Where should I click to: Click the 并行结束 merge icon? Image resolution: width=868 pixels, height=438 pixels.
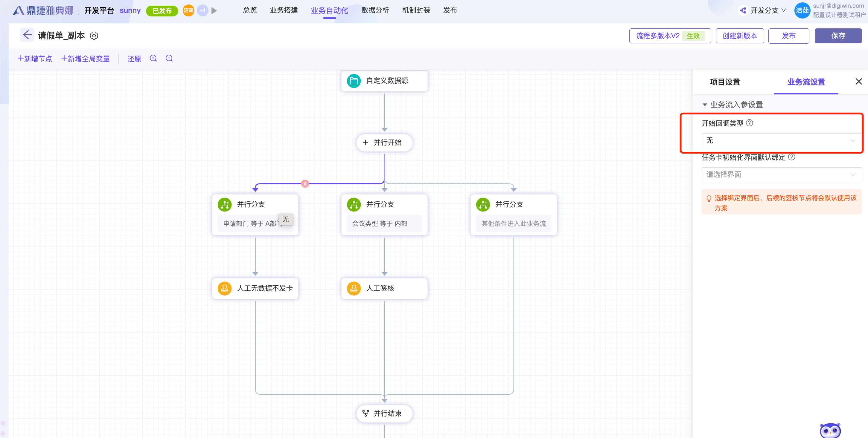tap(366, 413)
